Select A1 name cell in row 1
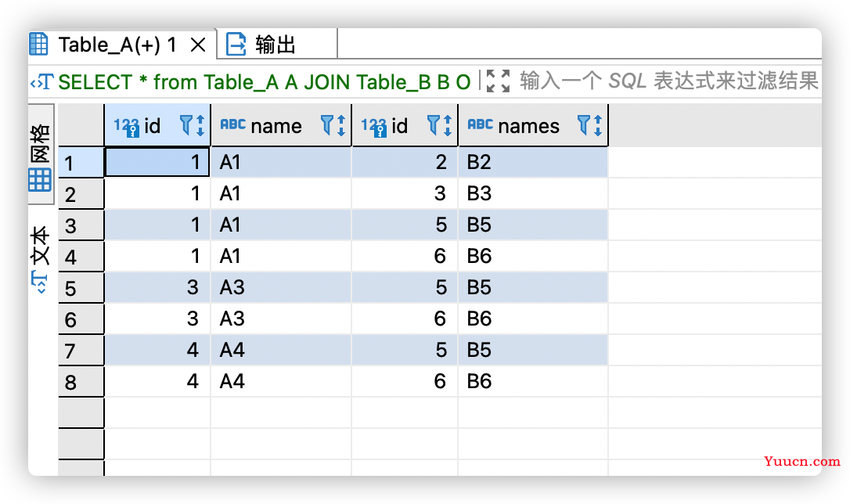This screenshot has height=504, width=850. point(281,162)
